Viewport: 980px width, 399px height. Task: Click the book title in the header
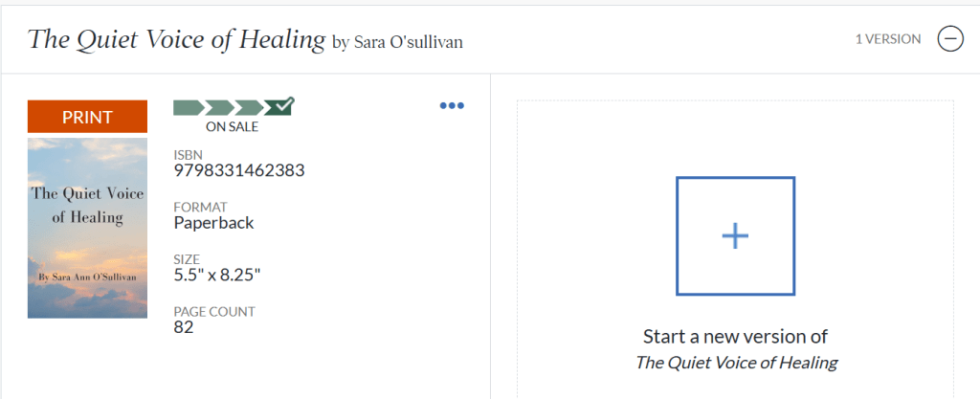[x=176, y=39]
